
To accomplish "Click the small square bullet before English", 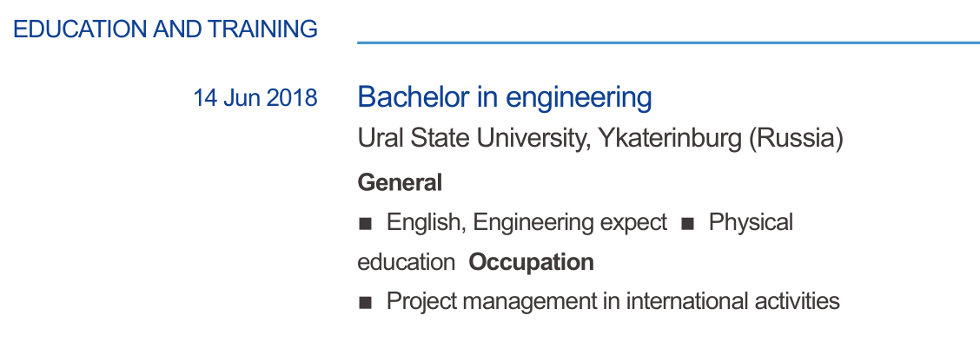I will click(x=366, y=224).
